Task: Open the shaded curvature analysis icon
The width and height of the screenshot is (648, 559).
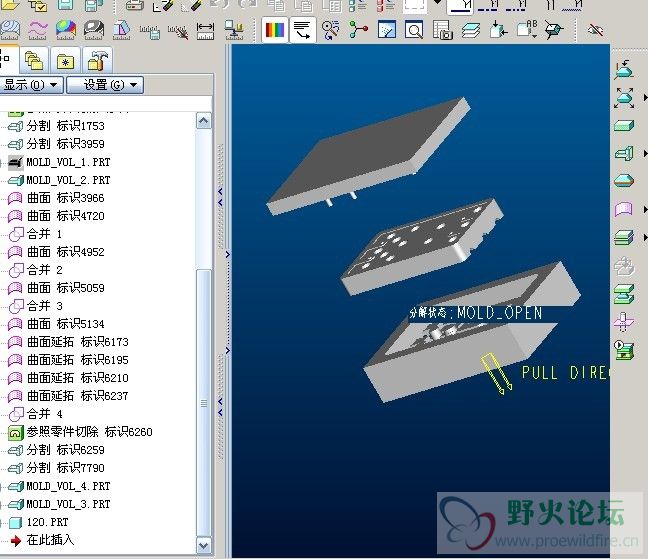Action: [x=66, y=30]
